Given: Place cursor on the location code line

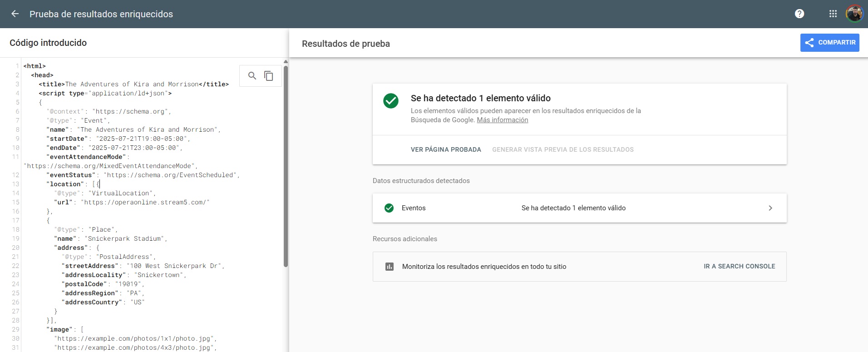Looking at the screenshot, I should tap(73, 184).
